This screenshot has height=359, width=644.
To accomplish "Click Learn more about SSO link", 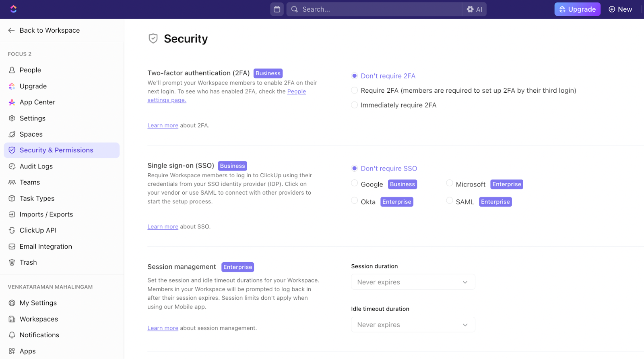I will (163, 227).
